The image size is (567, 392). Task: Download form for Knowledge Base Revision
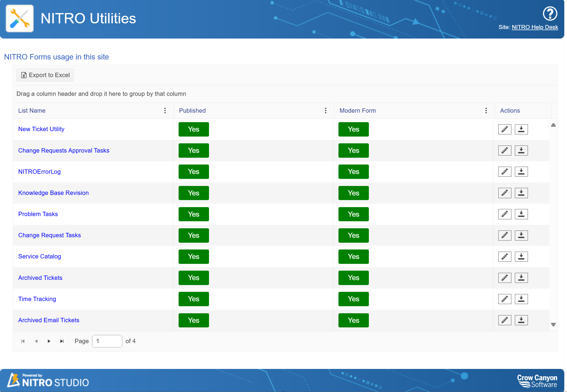tap(521, 193)
